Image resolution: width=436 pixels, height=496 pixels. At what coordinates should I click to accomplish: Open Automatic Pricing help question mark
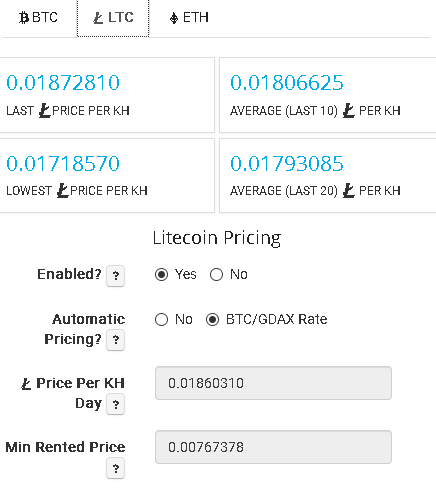(x=115, y=340)
